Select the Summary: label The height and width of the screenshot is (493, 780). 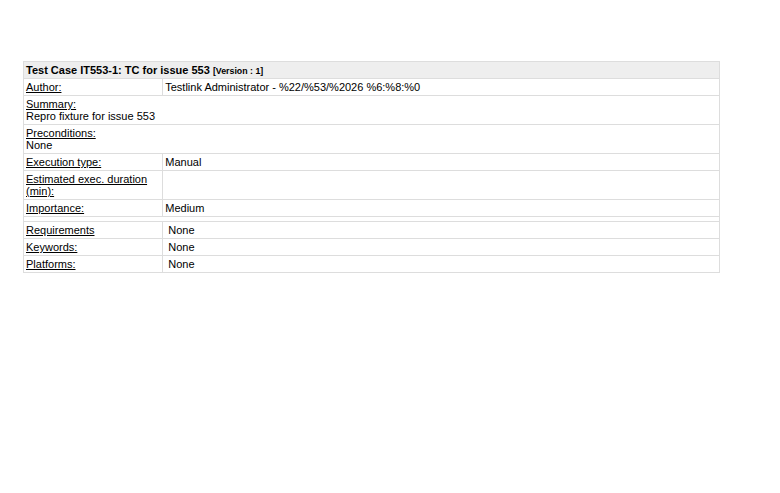point(51,104)
